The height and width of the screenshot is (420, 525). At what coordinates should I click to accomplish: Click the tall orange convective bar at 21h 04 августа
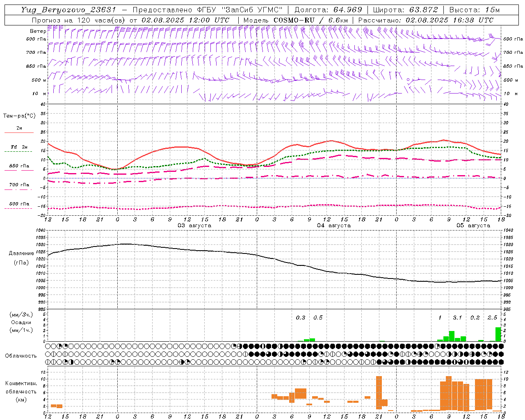click(x=379, y=393)
